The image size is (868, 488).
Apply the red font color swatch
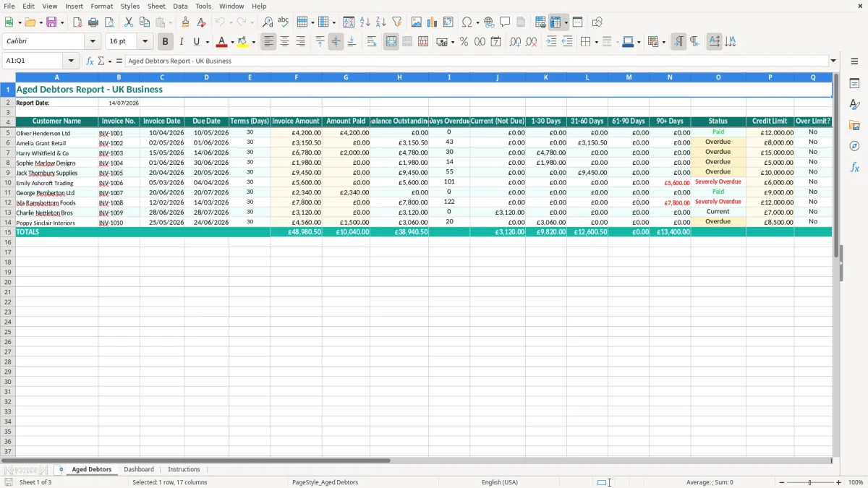(222, 42)
